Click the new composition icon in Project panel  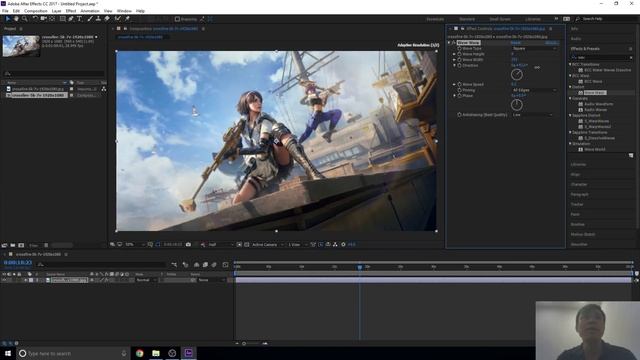pyautogui.click(x=21, y=245)
